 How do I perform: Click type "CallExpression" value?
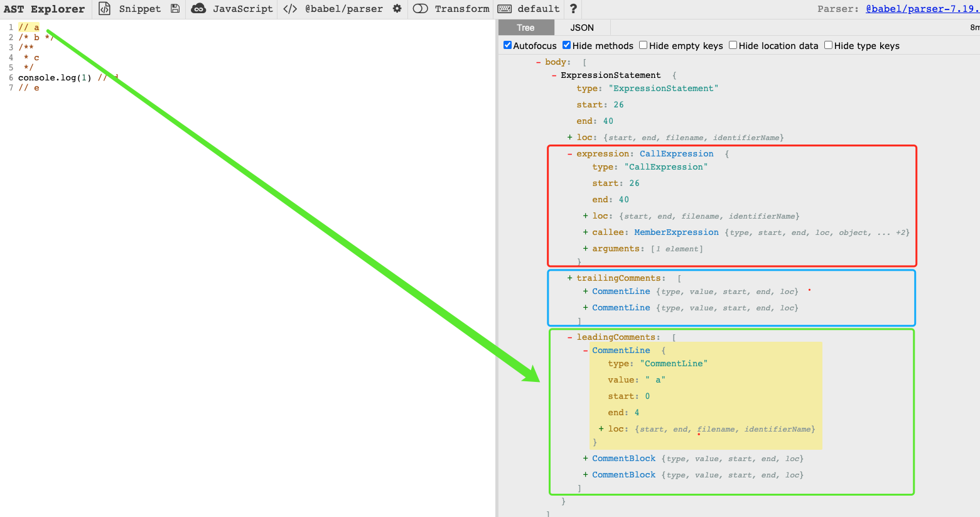tap(666, 167)
